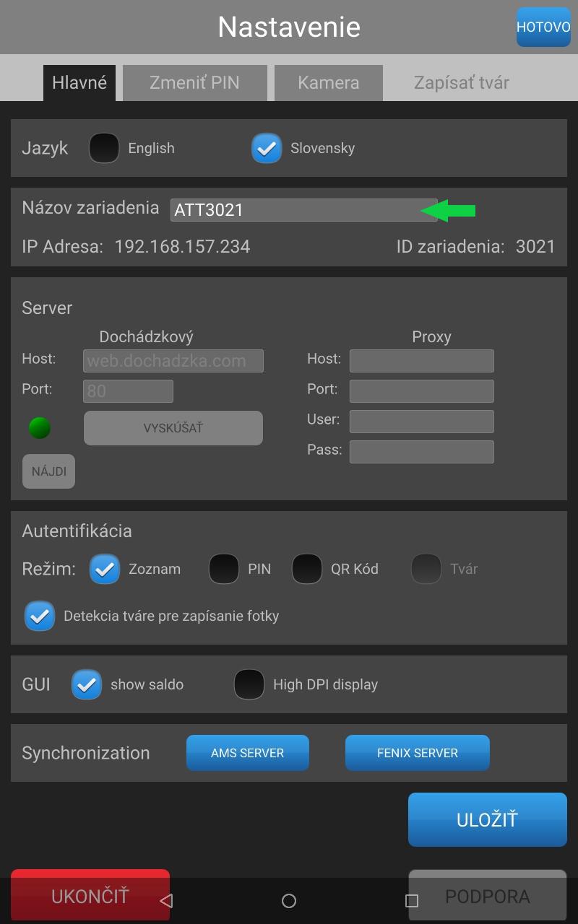Viewport: 578px width, 924px height.
Task: Tap the Android back navigation icon
Action: [x=166, y=900]
